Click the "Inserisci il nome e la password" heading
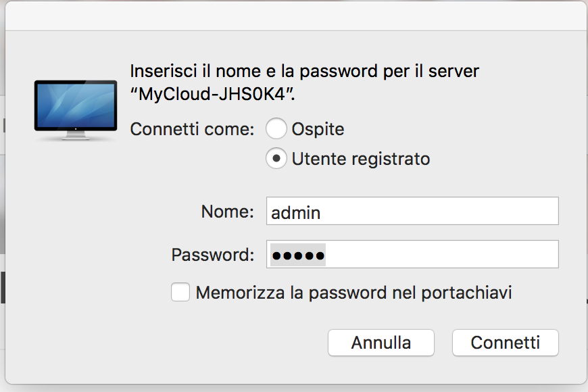This screenshot has height=392, width=588. click(304, 72)
